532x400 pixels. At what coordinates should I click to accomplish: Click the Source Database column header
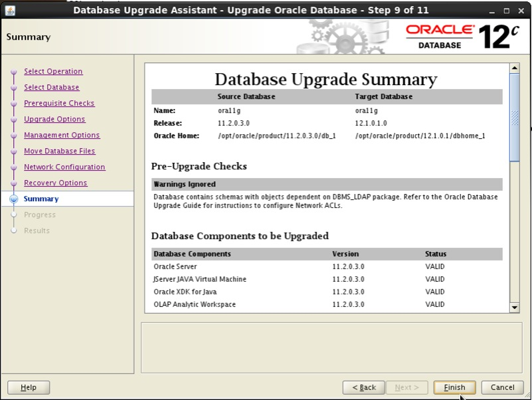246,97
